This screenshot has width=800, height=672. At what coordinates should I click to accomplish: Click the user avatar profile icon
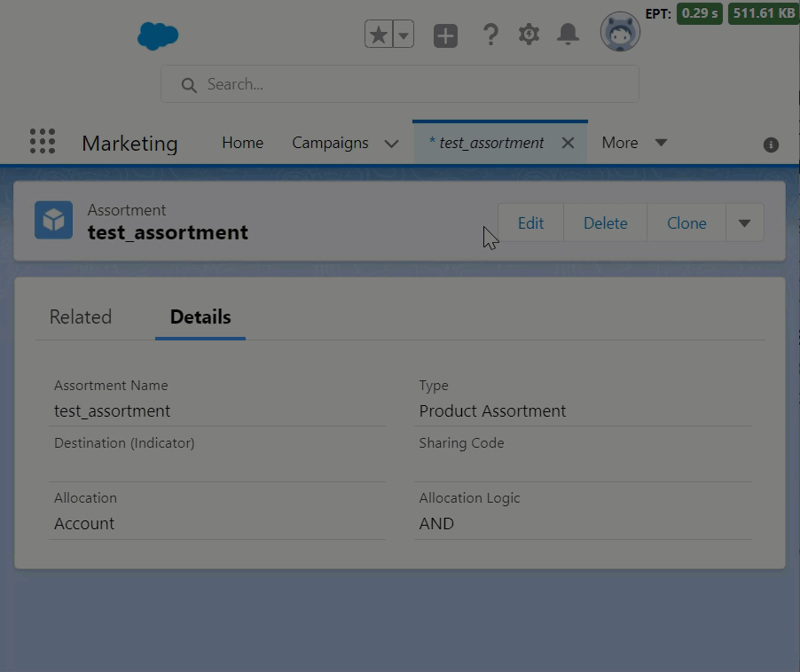pyautogui.click(x=620, y=33)
